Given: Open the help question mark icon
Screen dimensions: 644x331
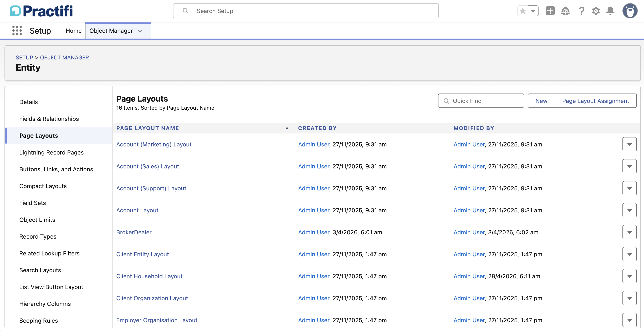Looking at the screenshot, I should [x=581, y=11].
